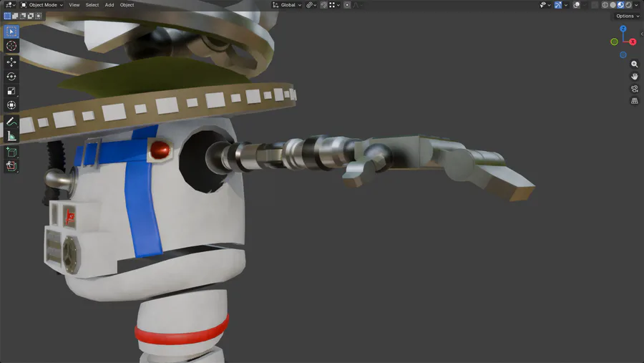Toggle snapping magnet

coord(323,5)
